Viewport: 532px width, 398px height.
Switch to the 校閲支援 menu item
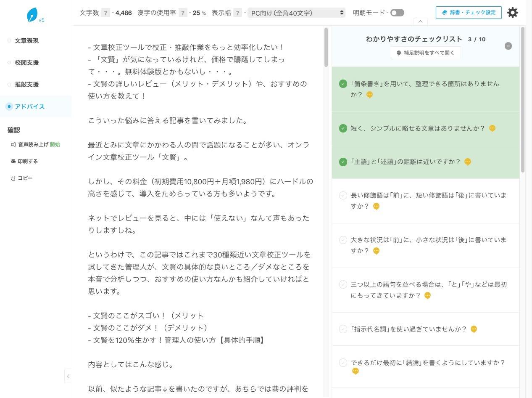coord(27,63)
